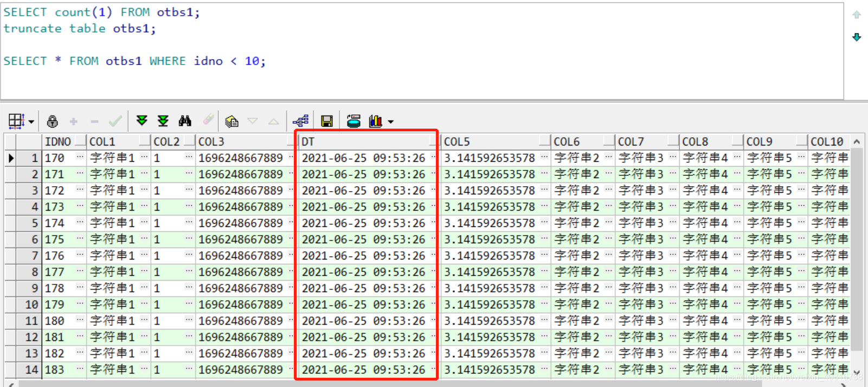This screenshot has height=387, width=868.
Task: Open ellipsis editor for IDNO 170 cell
Action: [x=81, y=157]
